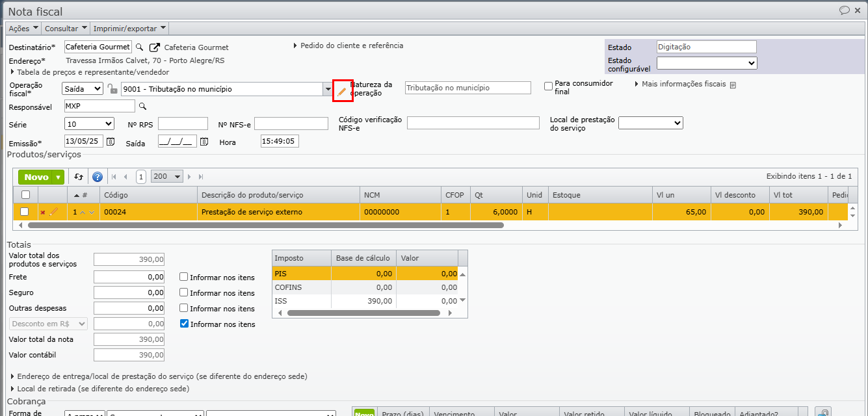The width and height of the screenshot is (868, 416).
Task: Open calendar picker for Saída date
Action: tap(204, 142)
